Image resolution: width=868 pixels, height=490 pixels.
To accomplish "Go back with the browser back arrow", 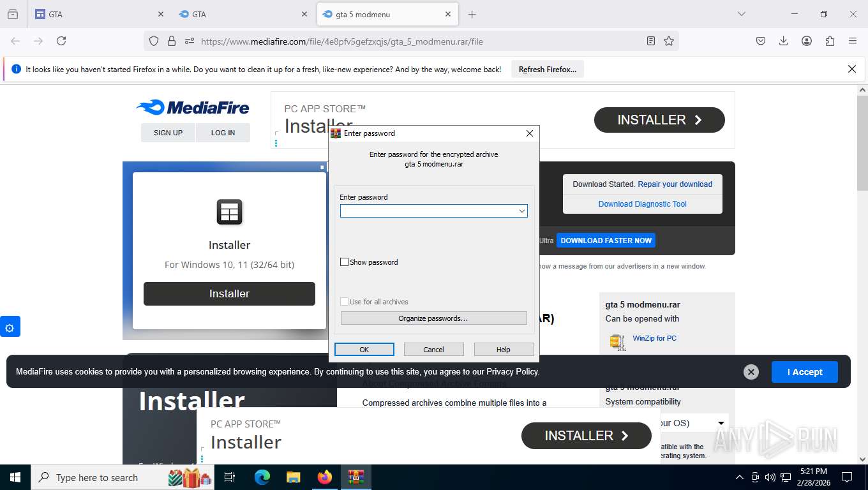I will click(15, 41).
